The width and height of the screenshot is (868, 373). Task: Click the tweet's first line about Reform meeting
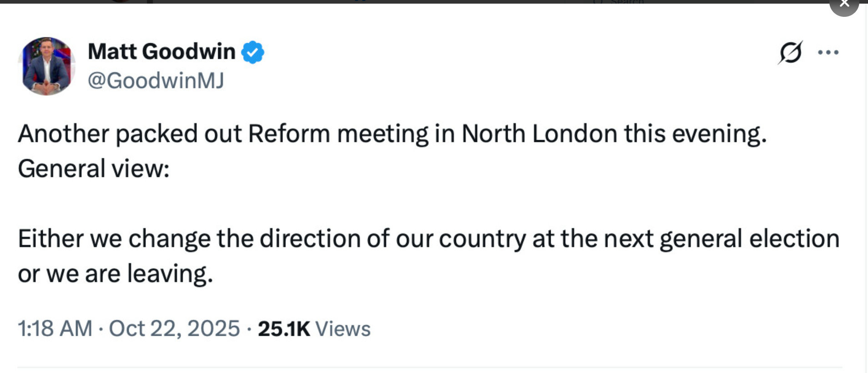tap(392, 134)
